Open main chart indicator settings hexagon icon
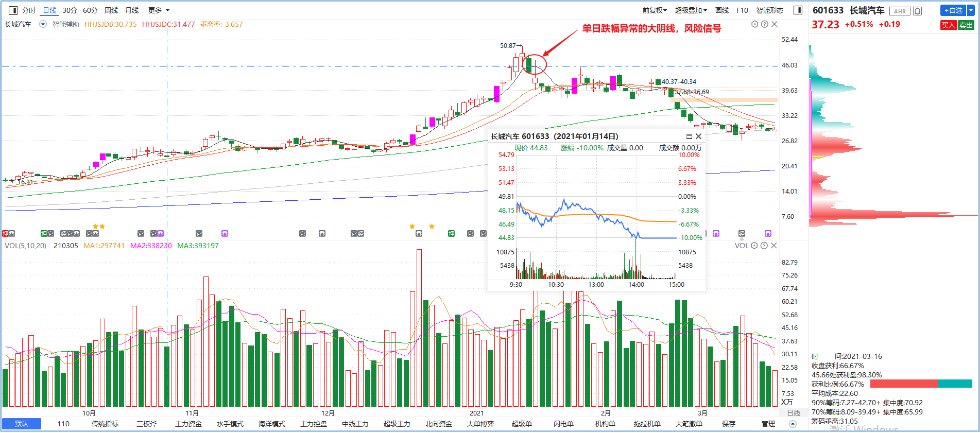The image size is (980, 433). pos(755,24)
